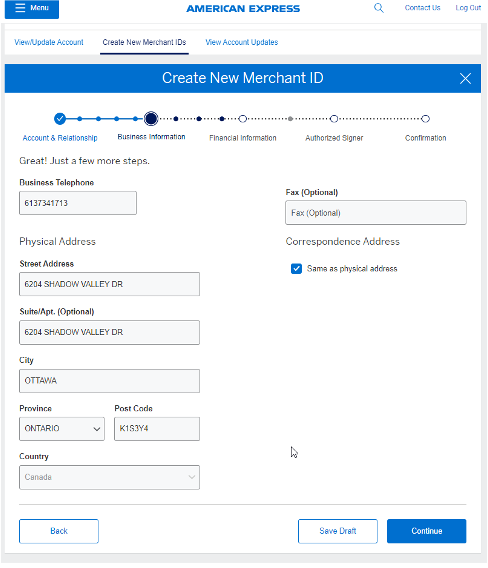Viewport: 488px width, 568px height.
Task: Click the Account & Relationship step label
Action: (60, 138)
